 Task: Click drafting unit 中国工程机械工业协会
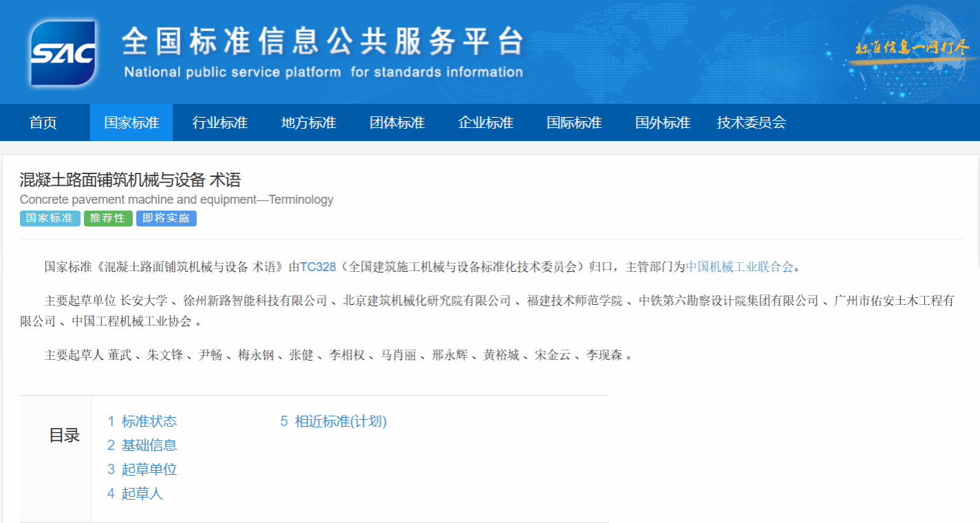pos(132,321)
